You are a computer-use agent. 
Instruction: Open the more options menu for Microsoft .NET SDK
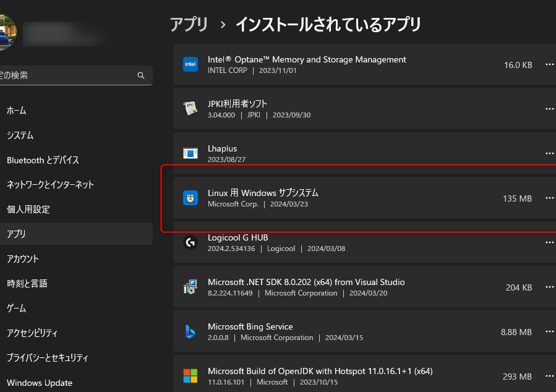coord(549,287)
